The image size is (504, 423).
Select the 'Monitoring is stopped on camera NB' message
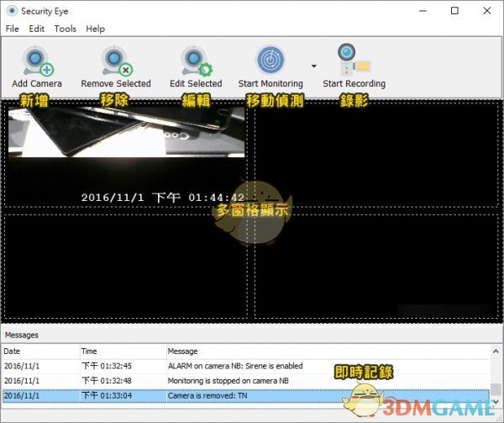(228, 381)
